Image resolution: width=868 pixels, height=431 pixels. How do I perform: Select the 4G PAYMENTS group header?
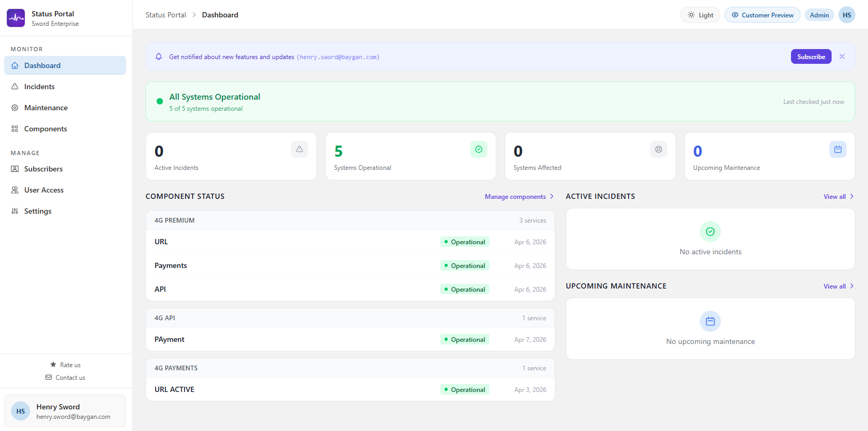coord(350,368)
